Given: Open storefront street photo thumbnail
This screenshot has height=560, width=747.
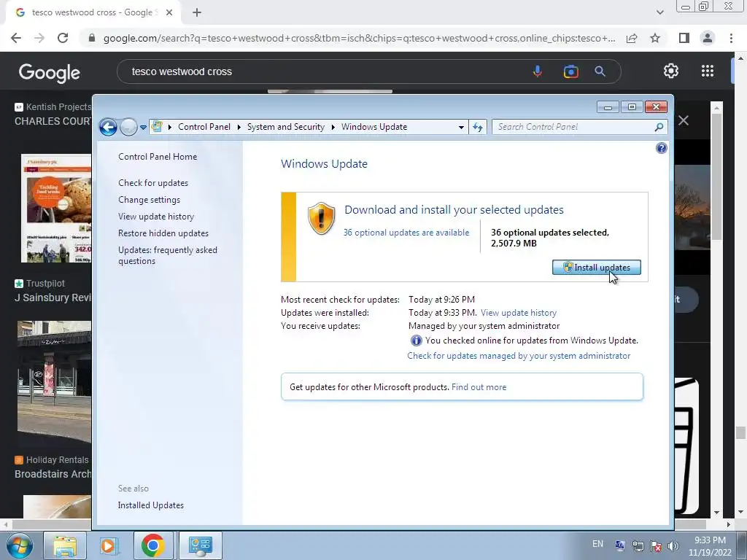Looking at the screenshot, I should click(x=54, y=382).
